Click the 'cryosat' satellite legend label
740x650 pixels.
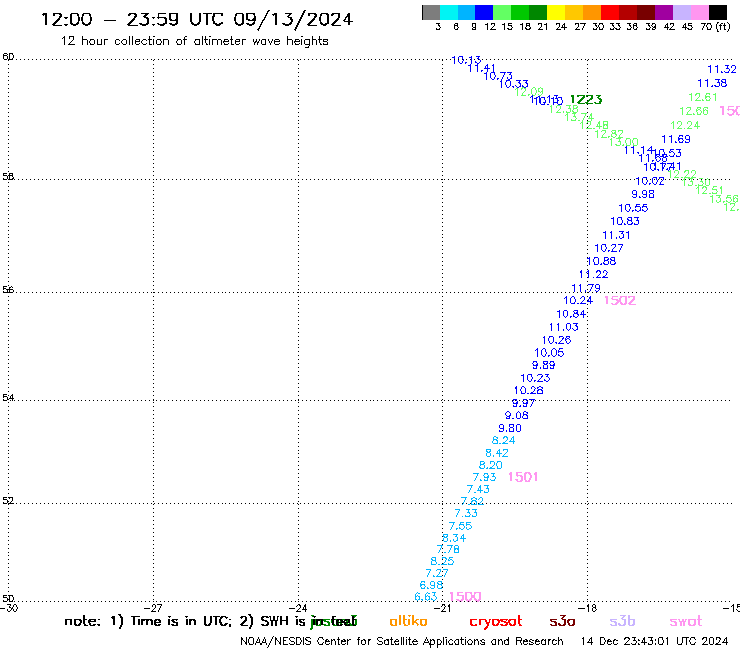(496, 621)
